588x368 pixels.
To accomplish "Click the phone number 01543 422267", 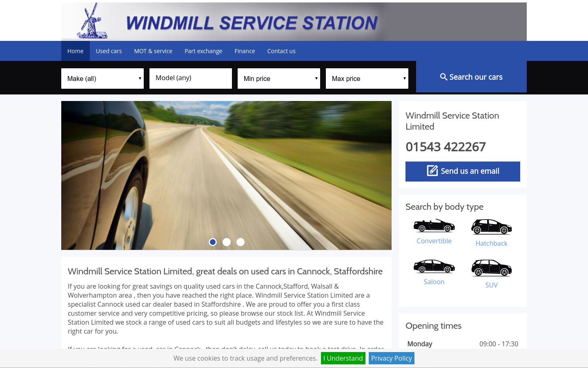I will coord(445,147).
